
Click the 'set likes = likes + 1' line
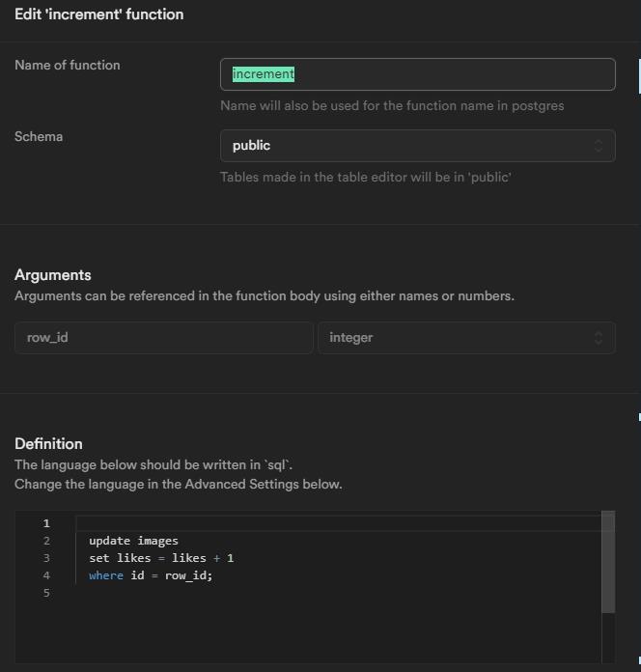click(x=161, y=558)
